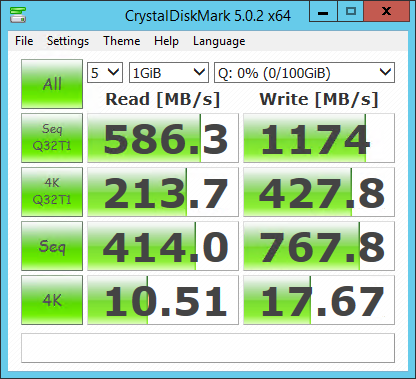416x379 pixels.
Task: Open the Help menu
Action: coord(166,41)
